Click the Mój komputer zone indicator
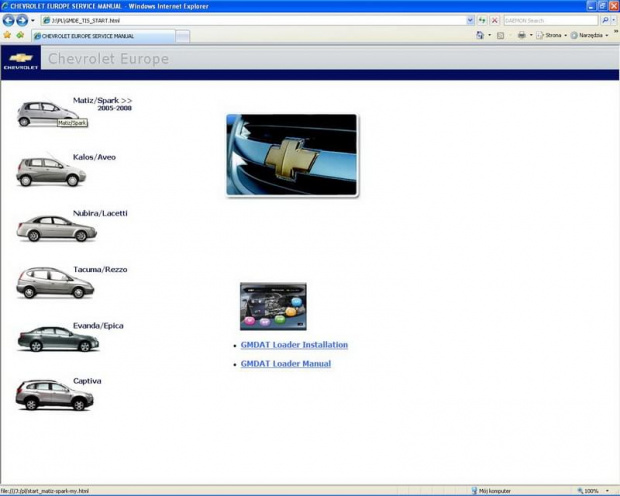Image resolution: width=620 pixels, height=496 pixels. pyautogui.click(x=491, y=491)
